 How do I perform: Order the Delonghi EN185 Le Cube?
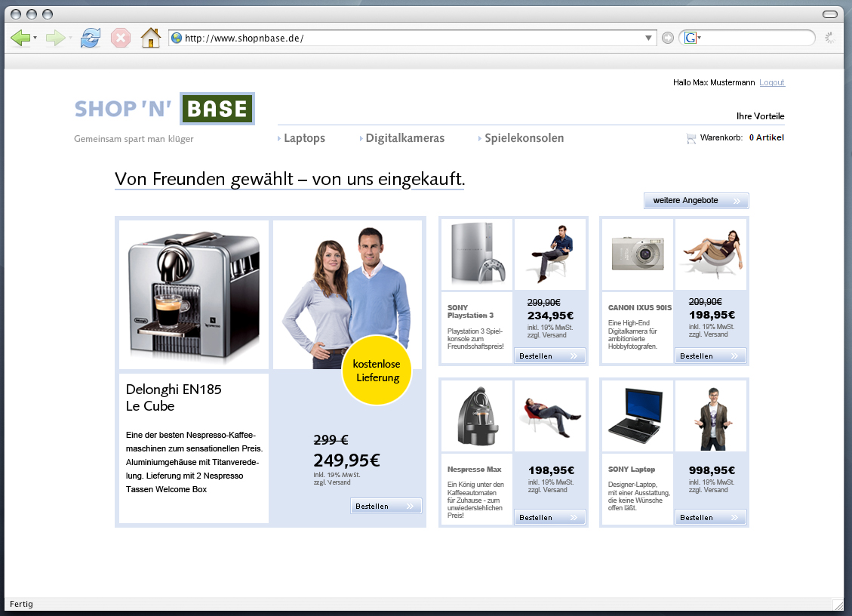pyautogui.click(x=386, y=507)
